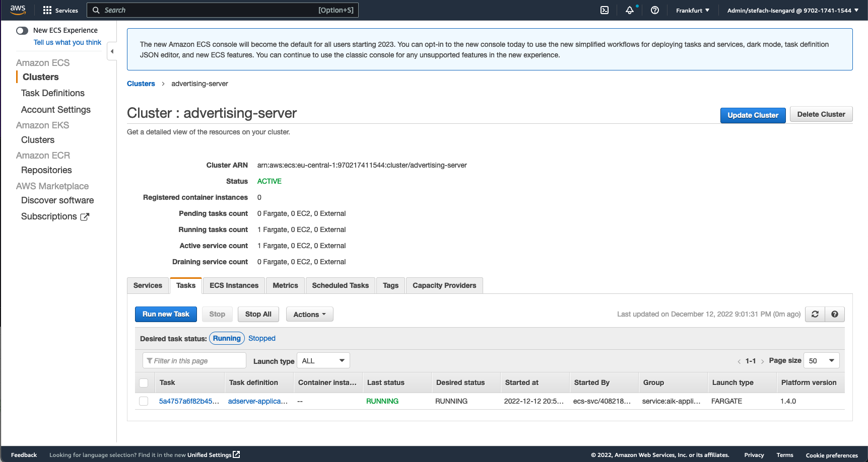868x462 pixels.
Task: Open the Metrics tab
Action: 285,285
